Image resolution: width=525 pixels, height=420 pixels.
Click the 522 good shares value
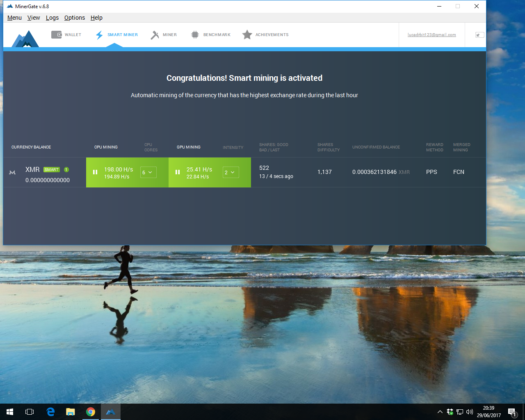pyautogui.click(x=264, y=168)
